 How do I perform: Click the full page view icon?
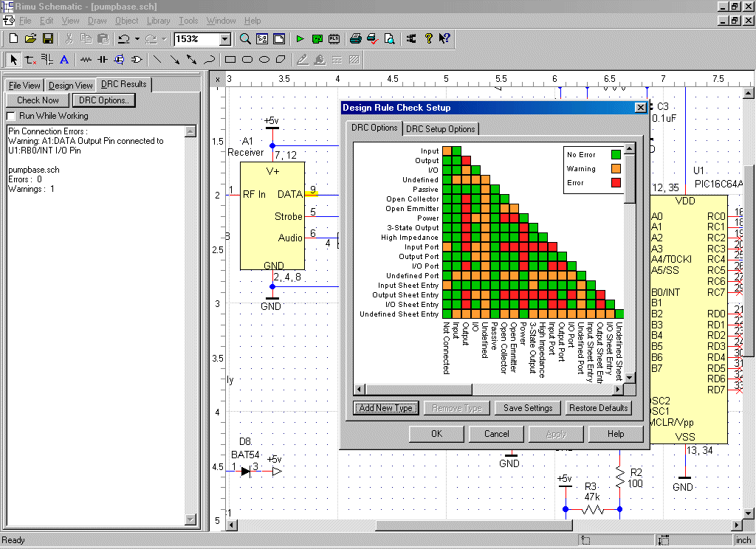278,39
